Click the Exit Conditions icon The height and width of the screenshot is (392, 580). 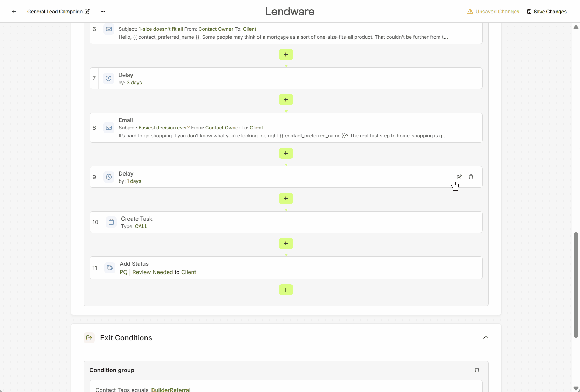click(89, 338)
